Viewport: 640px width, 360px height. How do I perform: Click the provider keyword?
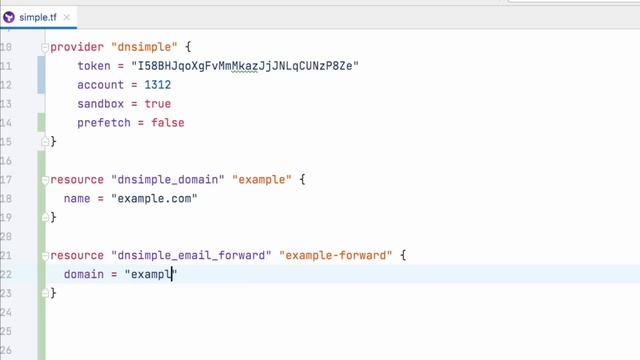click(77, 47)
